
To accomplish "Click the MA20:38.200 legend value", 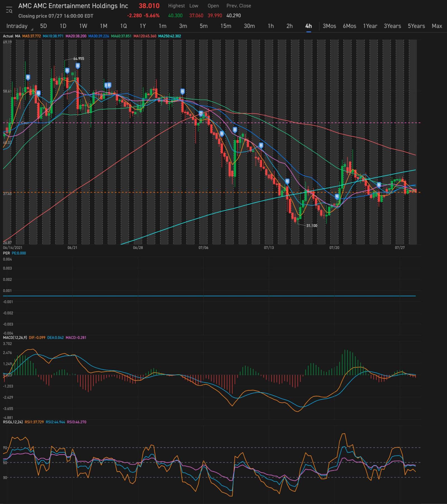I will pos(76,36).
